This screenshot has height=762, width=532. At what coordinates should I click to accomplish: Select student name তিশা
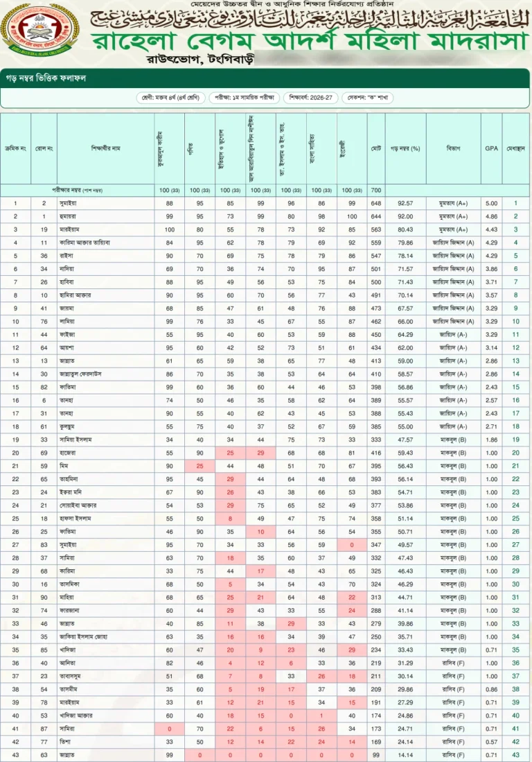[x=65, y=742]
